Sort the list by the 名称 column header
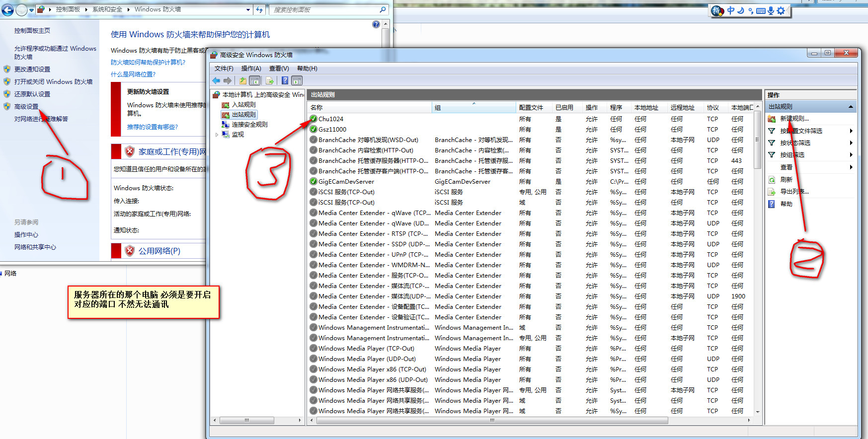 tap(370, 107)
